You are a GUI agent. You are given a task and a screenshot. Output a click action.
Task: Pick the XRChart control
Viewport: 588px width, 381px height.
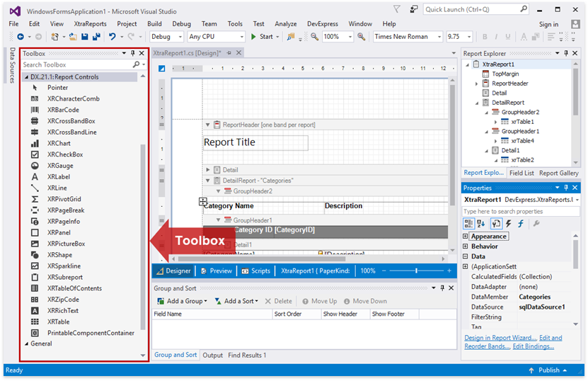(59, 143)
